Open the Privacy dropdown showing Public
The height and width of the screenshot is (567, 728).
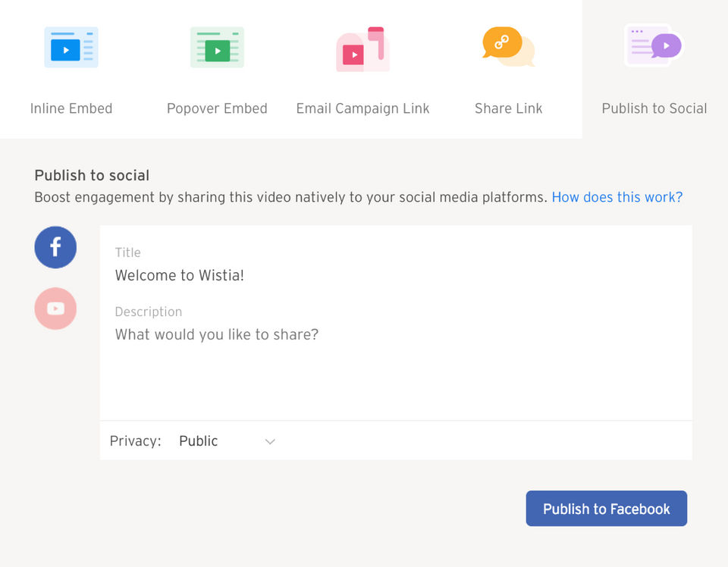pyautogui.click(x=226, y=441)
